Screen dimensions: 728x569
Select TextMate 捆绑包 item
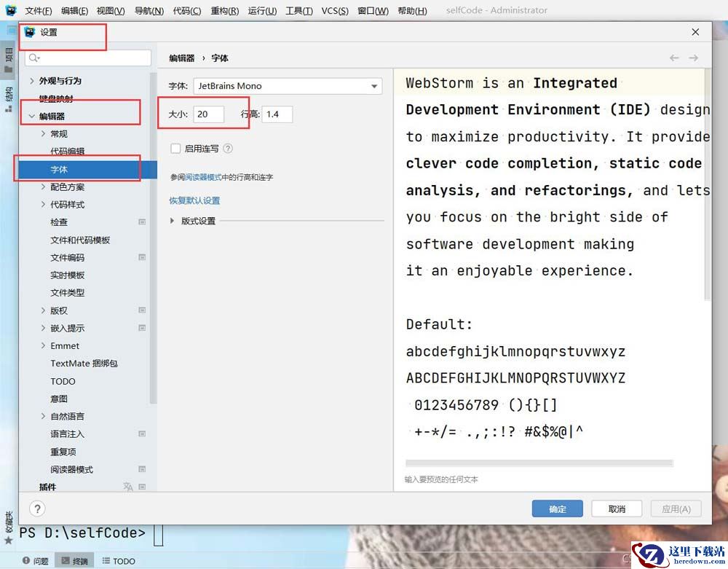(84, 364)
